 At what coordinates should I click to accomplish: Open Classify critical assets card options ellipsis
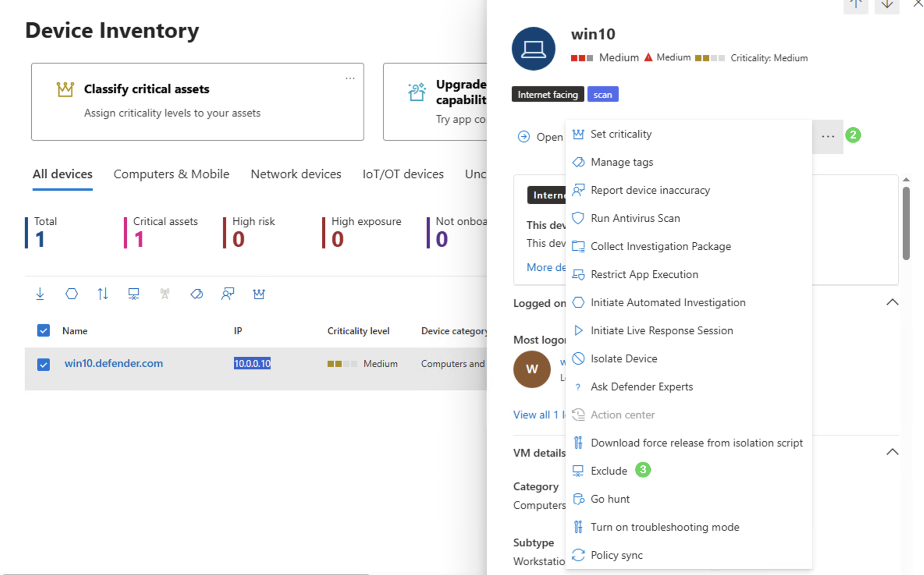350,78
